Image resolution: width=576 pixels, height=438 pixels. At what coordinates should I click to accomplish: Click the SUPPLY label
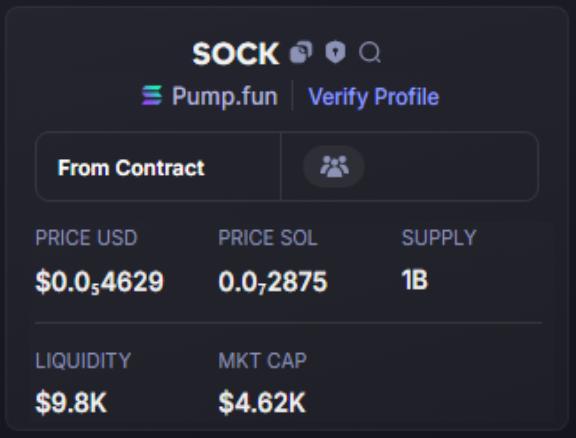click(x=439, y=238)
